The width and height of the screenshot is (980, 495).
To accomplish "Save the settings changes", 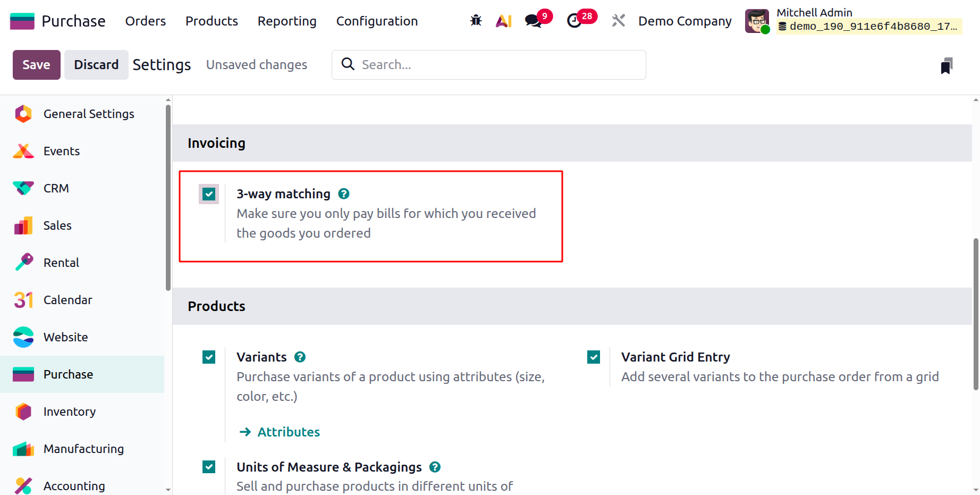I will click(x=36, y=65).
